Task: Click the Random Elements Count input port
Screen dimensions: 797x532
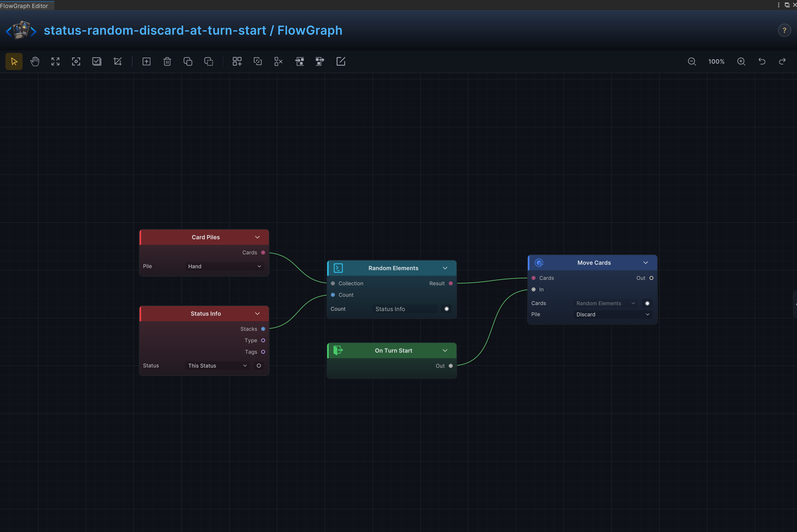Action: [x=333, y=295]
